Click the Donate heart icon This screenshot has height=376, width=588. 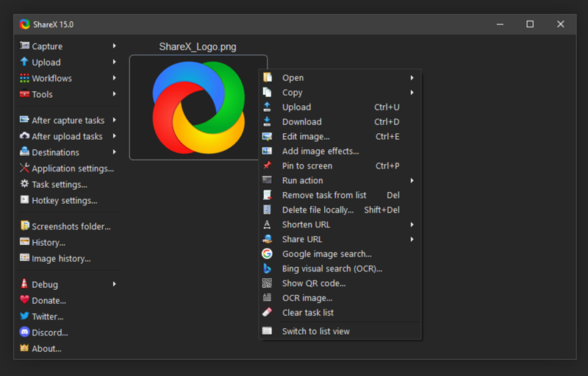pyautogui.click(x=24, y=299)
